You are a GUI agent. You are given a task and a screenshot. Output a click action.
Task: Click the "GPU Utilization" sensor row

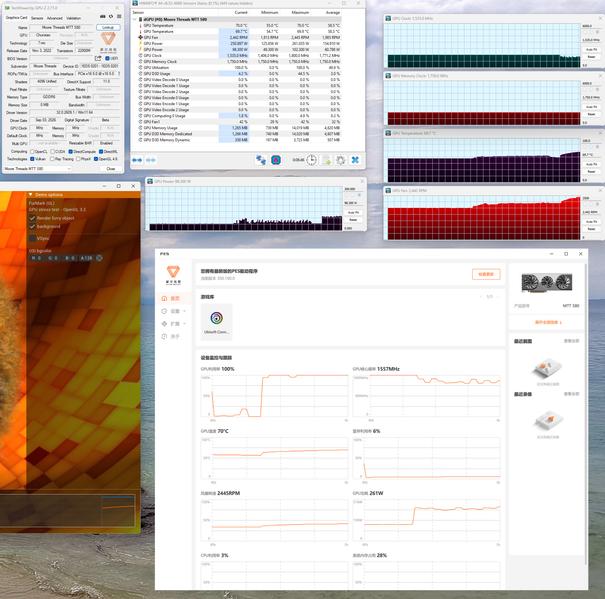(239, 68)
